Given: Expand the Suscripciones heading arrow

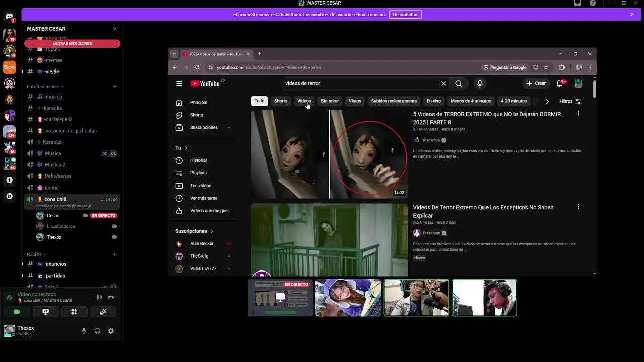Looking at the screenshot, I should [x=212, y=231].
